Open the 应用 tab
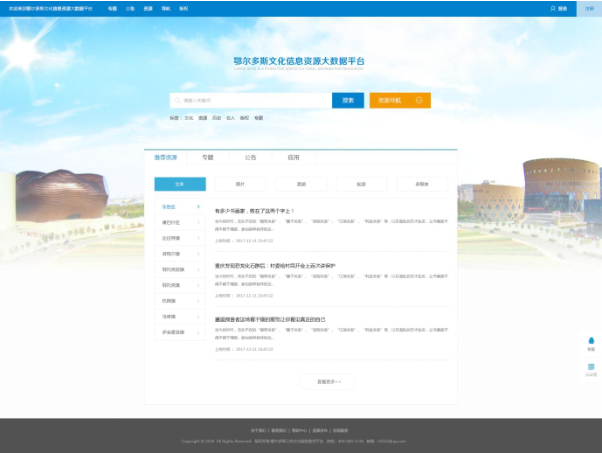The height and width of the screenshot is (453, 602). 293,157
